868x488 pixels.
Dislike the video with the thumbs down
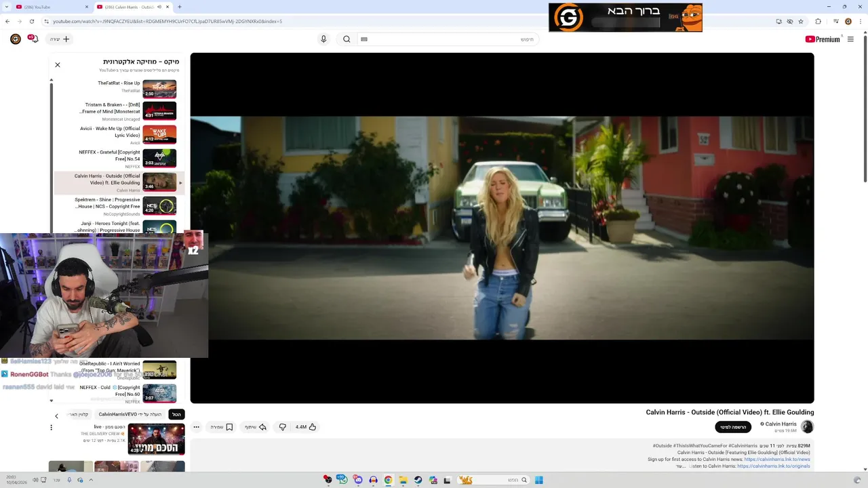(283, 427)
